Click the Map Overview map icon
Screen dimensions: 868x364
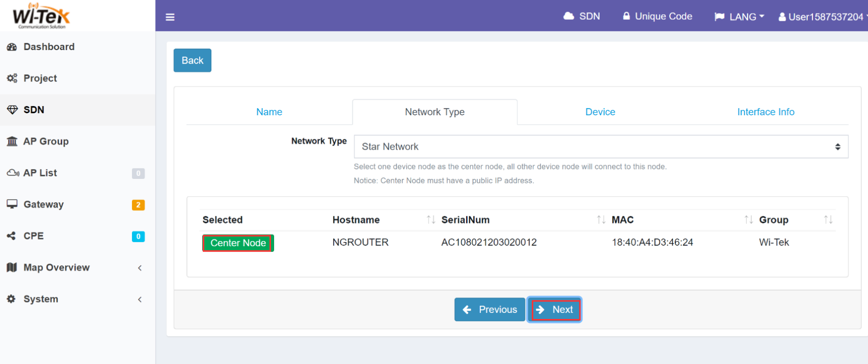point(12,267)
